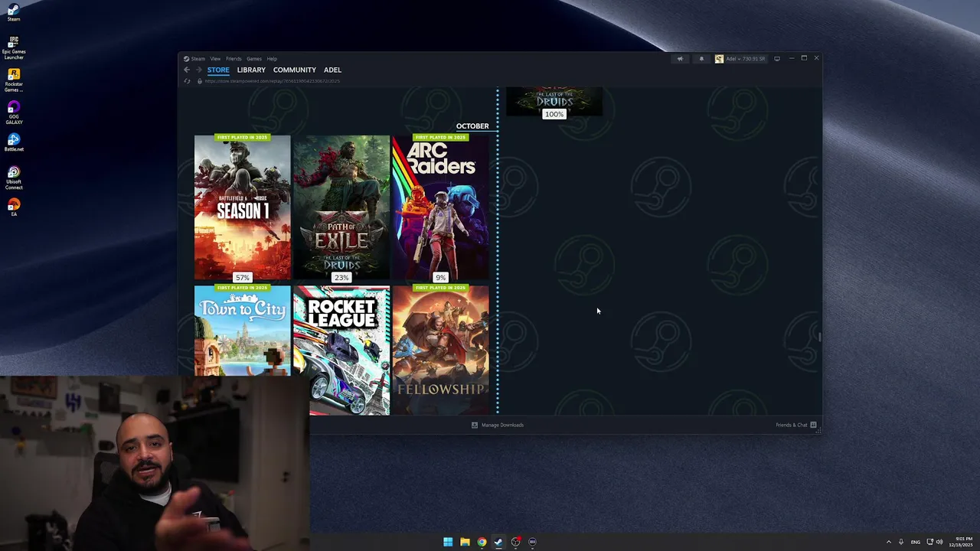Open the Ubisoft Connect shortcut
Image resolution: width=980 pixels, height=551 pixels.
tap(14, 178)
